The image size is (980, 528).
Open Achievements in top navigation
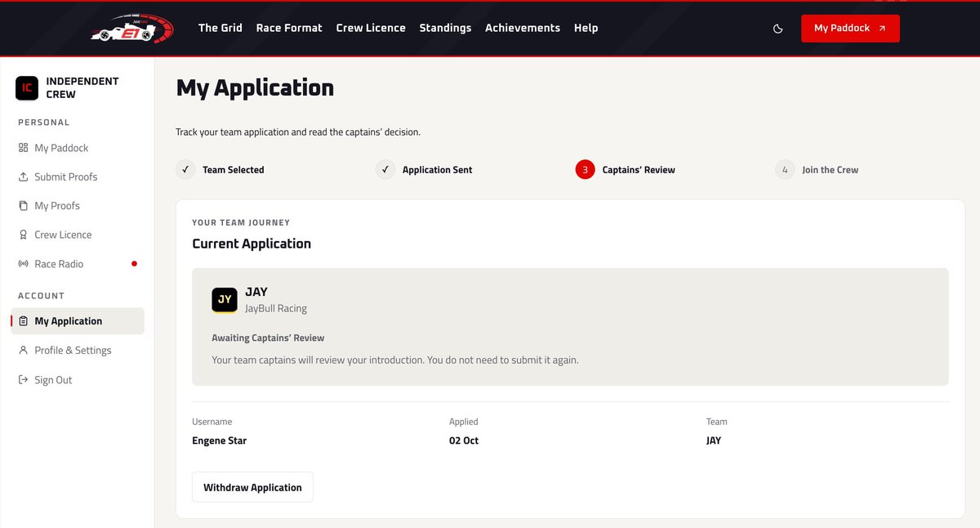coord(523,28)
